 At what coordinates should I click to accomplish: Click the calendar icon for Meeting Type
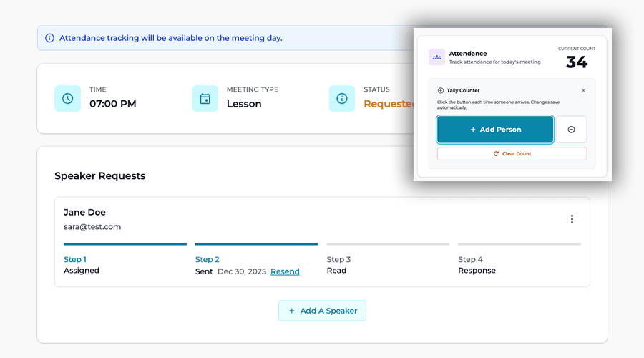point(205,98)
